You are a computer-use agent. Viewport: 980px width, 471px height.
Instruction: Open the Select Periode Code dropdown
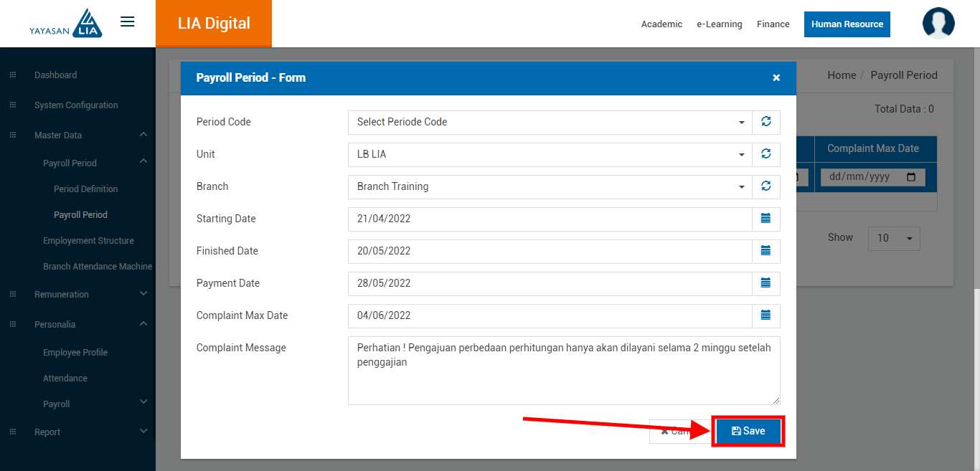pos(550,122)
